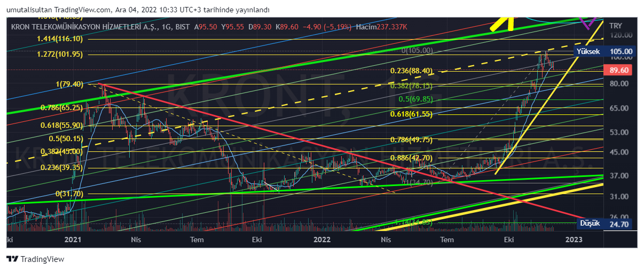Select the 0.618(61.55) retracement label
This screenshot has width=644, height=270.
point(411,114)
